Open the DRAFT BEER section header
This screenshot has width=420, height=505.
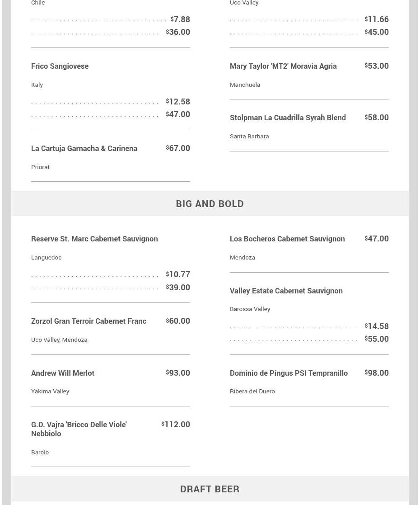click(x=210, y=489)
